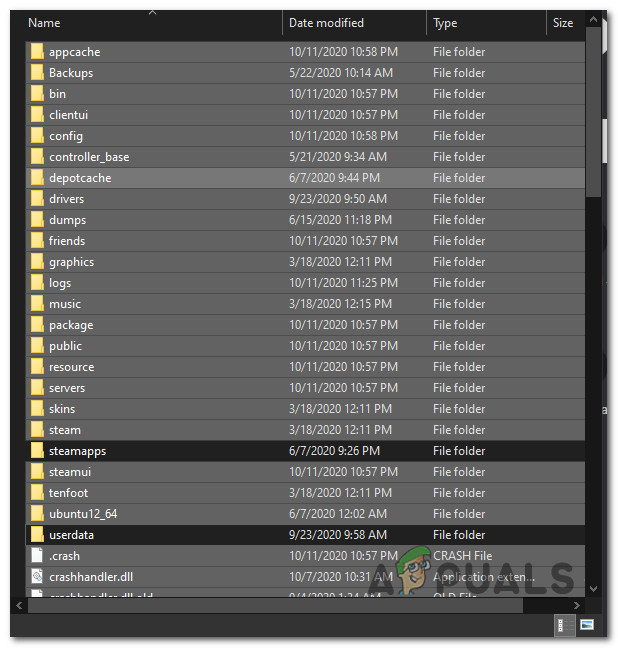The height and width of the screenshot is (648, 618).
Task: Click the resource folder icon
Action: click(x=37, y=367)
